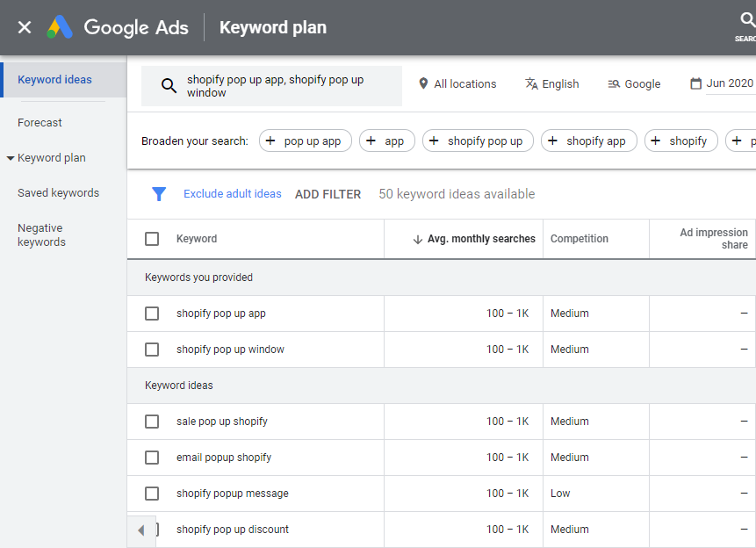This screenshot has height=548, width=756.
Task: Check the shopify pop up app keyword checkbox
Action: click(152, 314)
